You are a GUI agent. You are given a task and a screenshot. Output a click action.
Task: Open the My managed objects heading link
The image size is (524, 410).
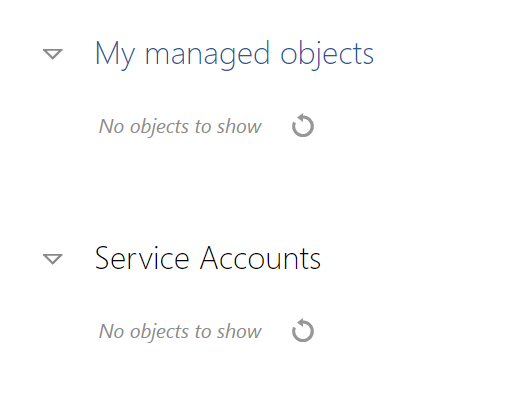234,55
